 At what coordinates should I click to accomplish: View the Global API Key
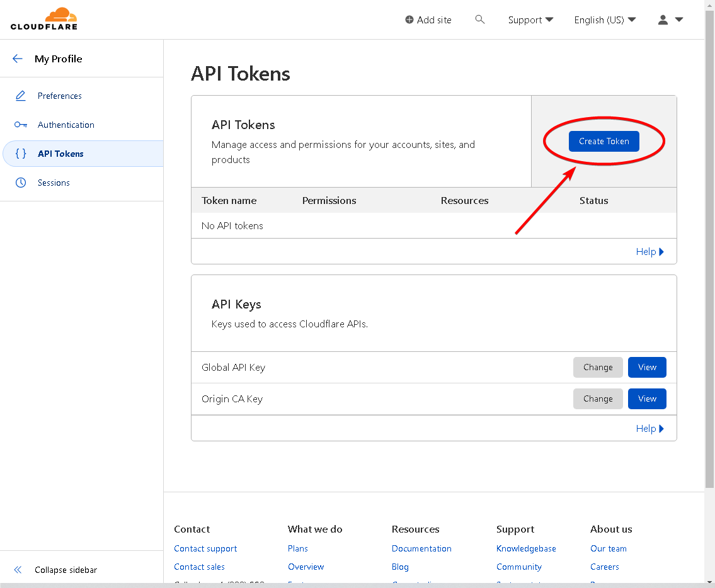pos(647,368)
